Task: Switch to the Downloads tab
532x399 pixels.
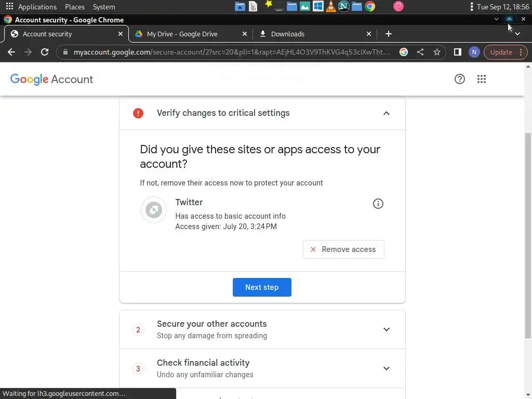Action: pos(315,34)
